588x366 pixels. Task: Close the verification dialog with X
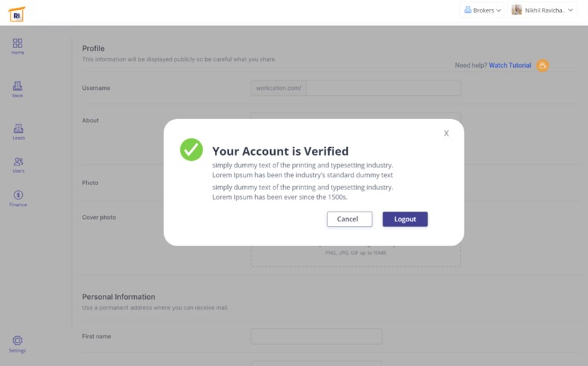click(x=446, y=134)
